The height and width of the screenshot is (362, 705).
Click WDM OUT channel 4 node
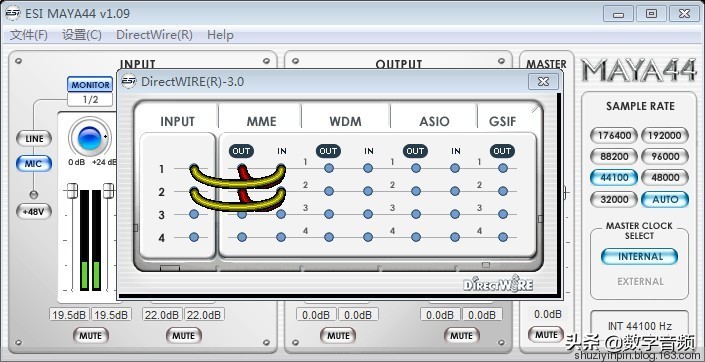tap(329, 237)
